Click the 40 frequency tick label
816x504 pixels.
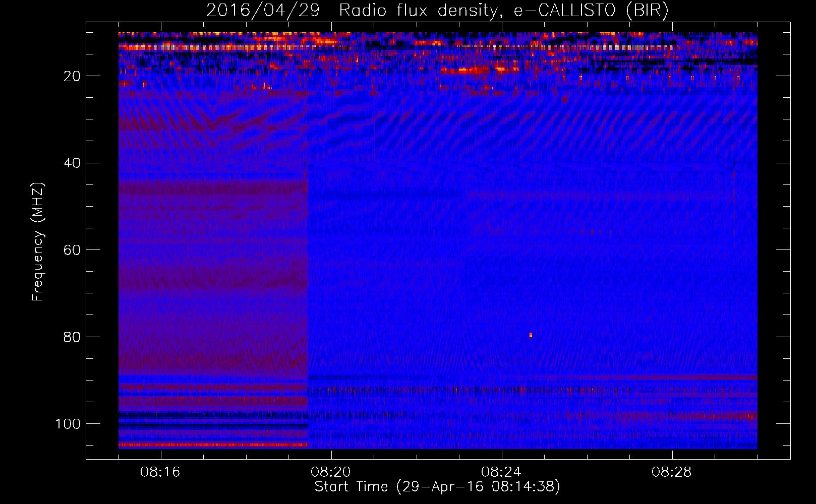pos(73,163)
